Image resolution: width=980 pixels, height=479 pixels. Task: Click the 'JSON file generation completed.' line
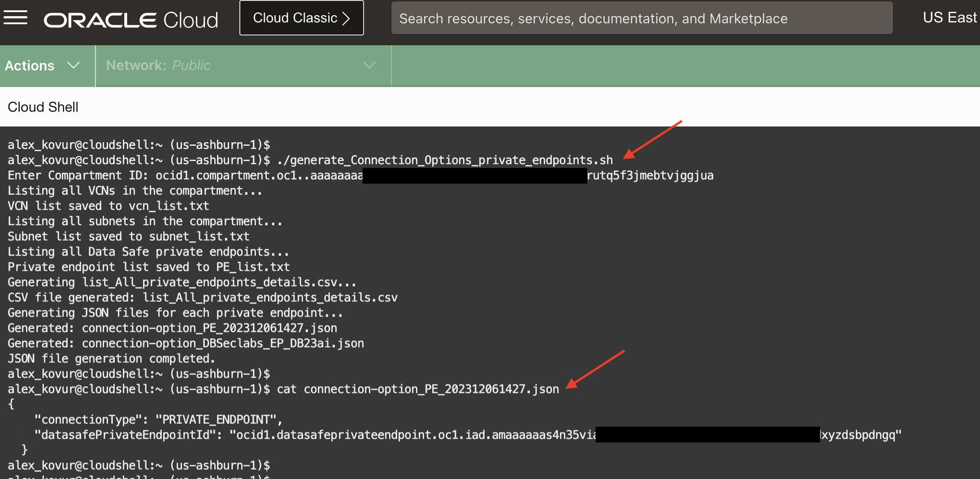(112, 358)
